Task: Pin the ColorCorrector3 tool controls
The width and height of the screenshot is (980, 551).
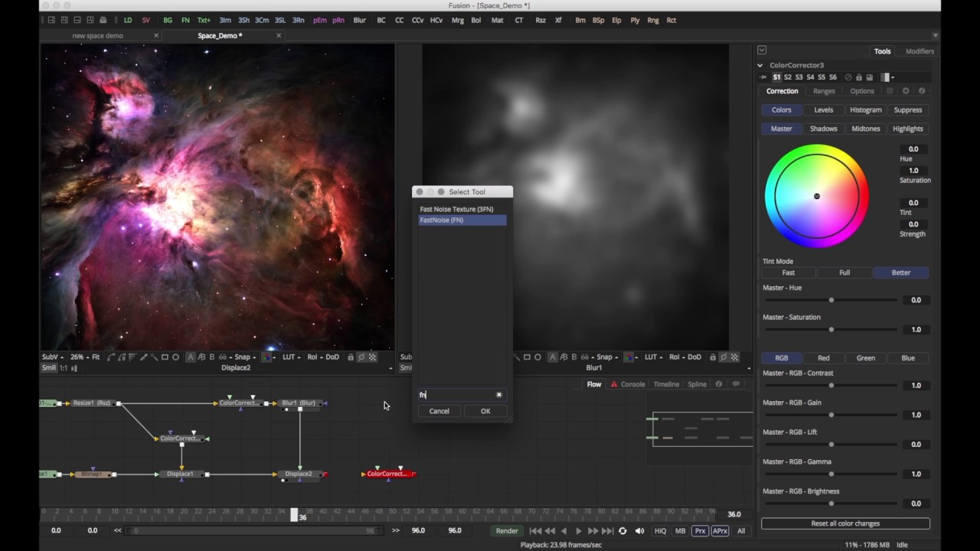Action: 763,77
